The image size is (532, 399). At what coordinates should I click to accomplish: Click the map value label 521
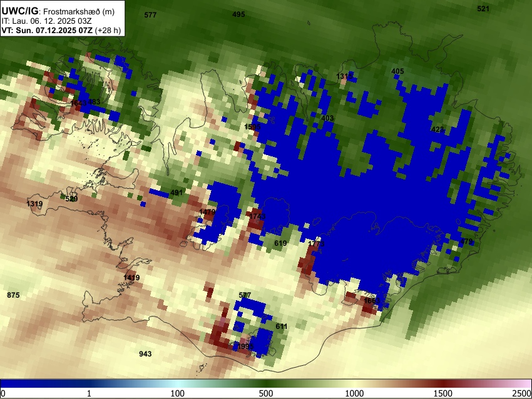tap(483, 9)
